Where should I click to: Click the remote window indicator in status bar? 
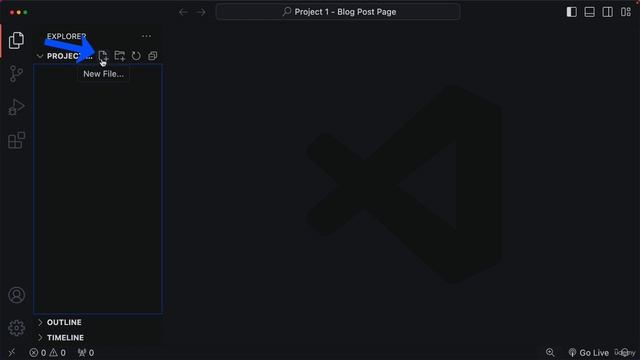pos(12,352)
